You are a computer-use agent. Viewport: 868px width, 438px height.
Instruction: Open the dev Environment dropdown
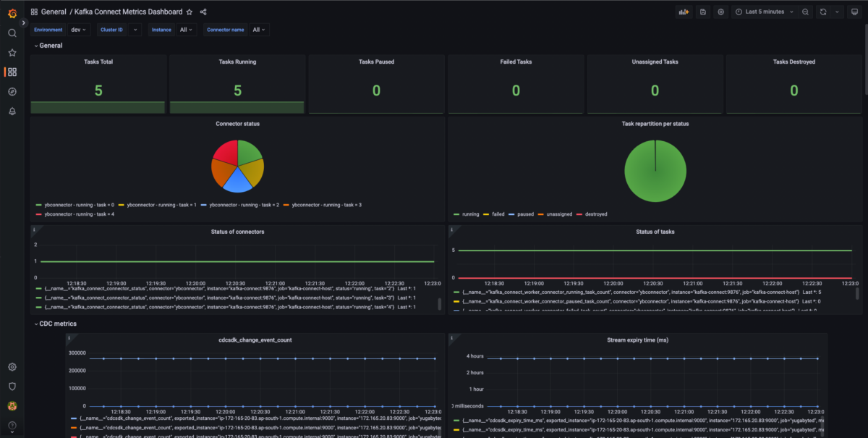pos(80,30)
